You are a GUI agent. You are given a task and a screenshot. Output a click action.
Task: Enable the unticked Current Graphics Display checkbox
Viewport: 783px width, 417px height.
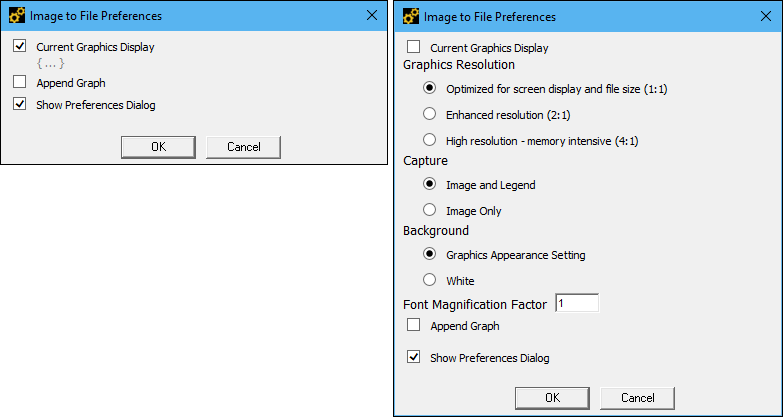pyautogui.click(x=414, y=47)
